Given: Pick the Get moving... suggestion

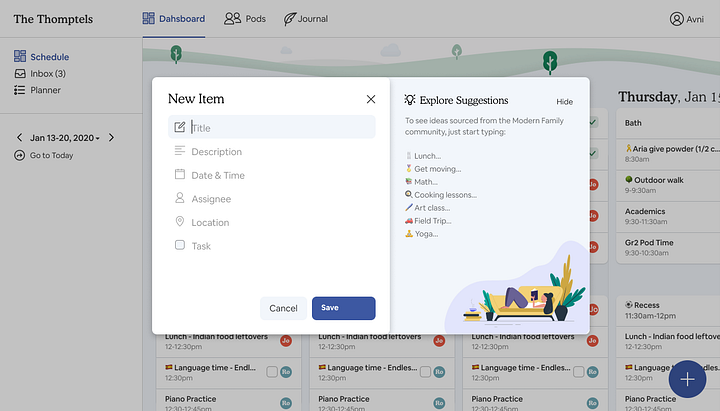Looking at the screenshot, I should pyautogui.click(x=433, y=169).
